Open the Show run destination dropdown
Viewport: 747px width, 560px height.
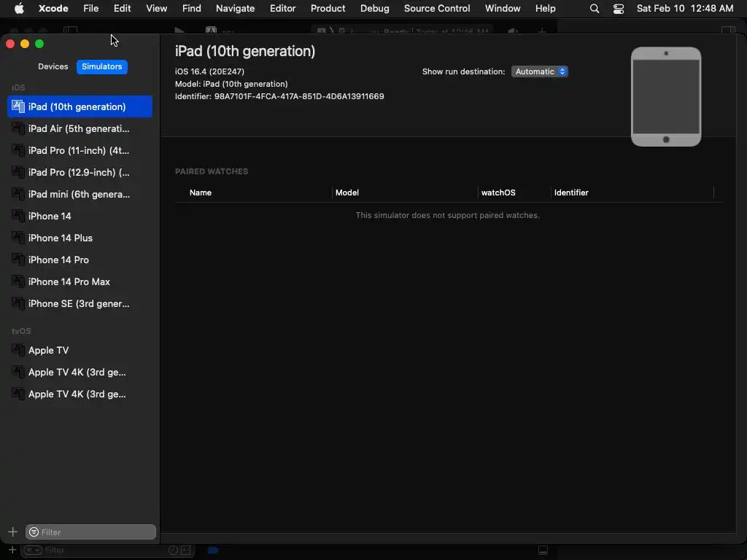540,71
